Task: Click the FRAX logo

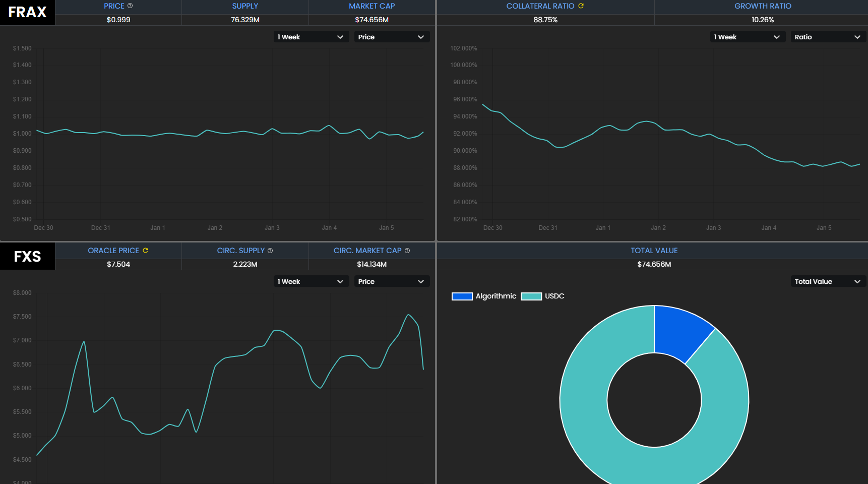Action: click(27, 12)
